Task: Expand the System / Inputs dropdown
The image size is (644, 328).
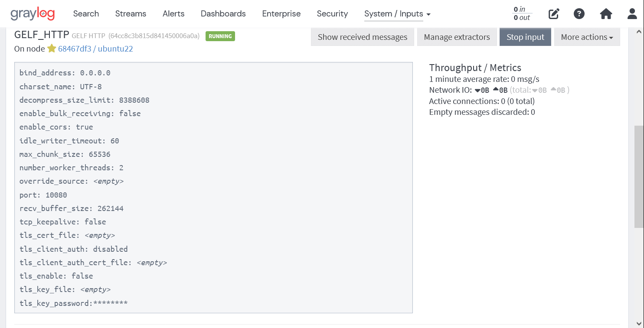Action: click(x=397, y=14)
